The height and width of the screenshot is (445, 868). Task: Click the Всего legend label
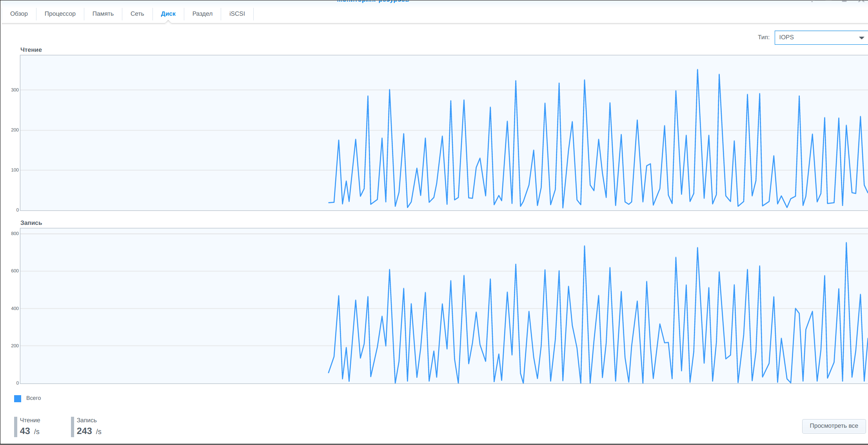34,398
